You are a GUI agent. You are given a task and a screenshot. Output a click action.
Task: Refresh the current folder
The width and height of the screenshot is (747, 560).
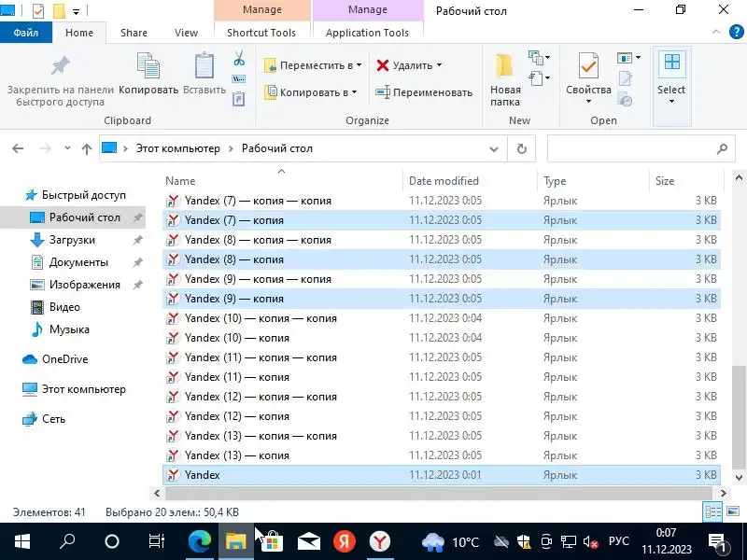point(522,149)
